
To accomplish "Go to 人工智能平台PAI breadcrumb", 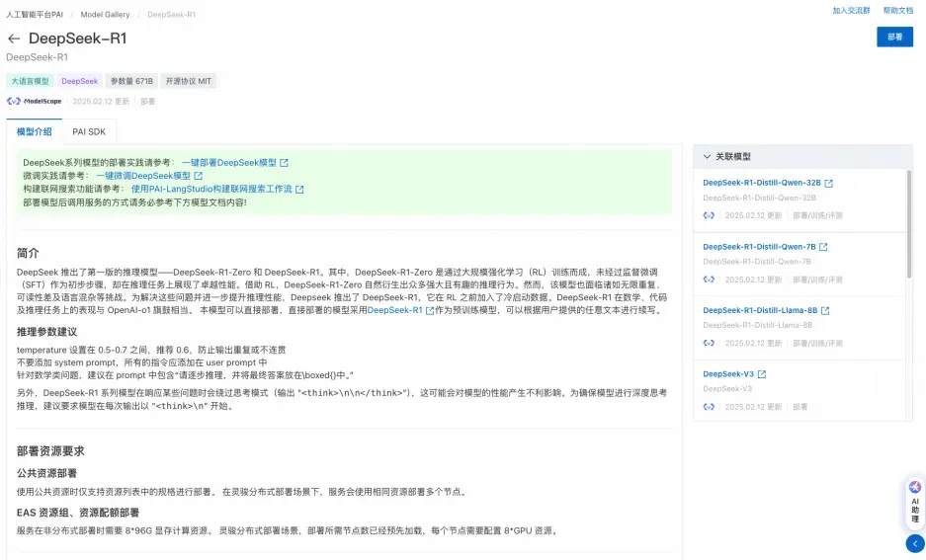I will click(x=35, y=14).
